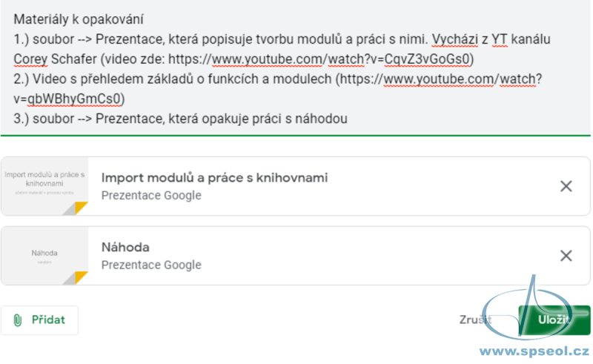The width and height of the screenshot is (593, 364).
Task: Remove the Náhoda presentation attachment
Action: point(566,256)
